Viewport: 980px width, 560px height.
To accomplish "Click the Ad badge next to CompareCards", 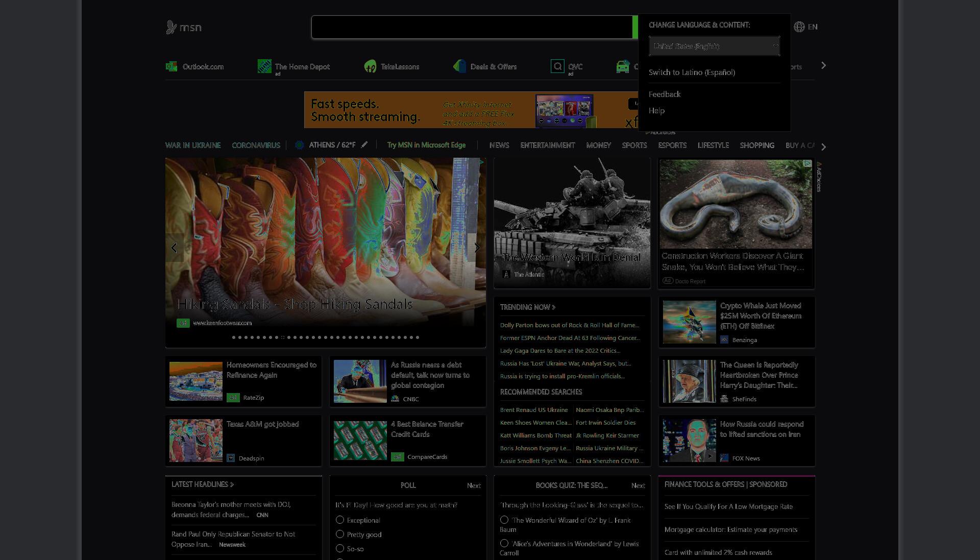I will click(x=398, y=456).
